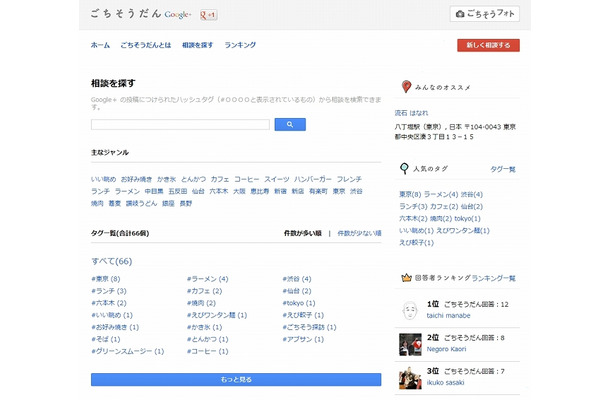This screenshot has width=610, height=400.
Task: Click the Google +1 button in header
Action: pyautogui.click(x=208, y=15)
